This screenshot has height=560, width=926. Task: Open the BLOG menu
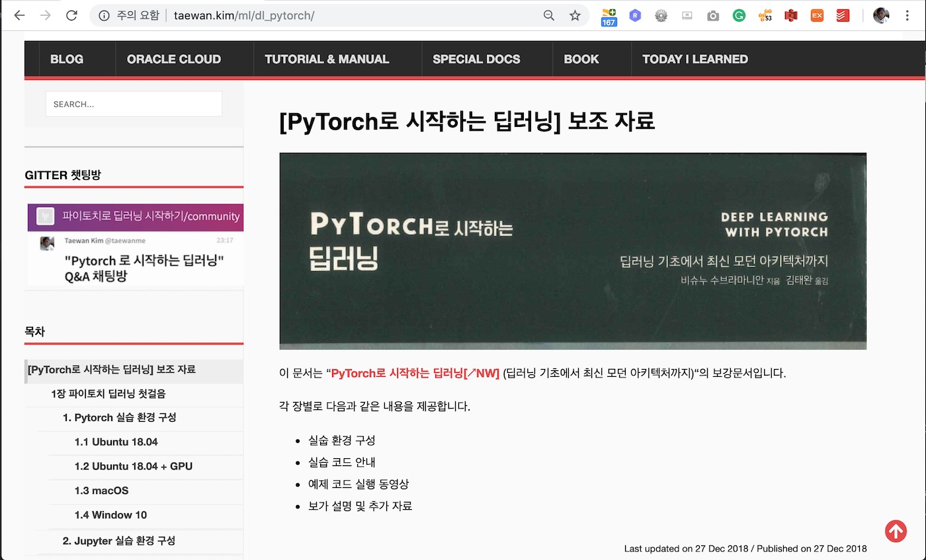pos(67,59)
